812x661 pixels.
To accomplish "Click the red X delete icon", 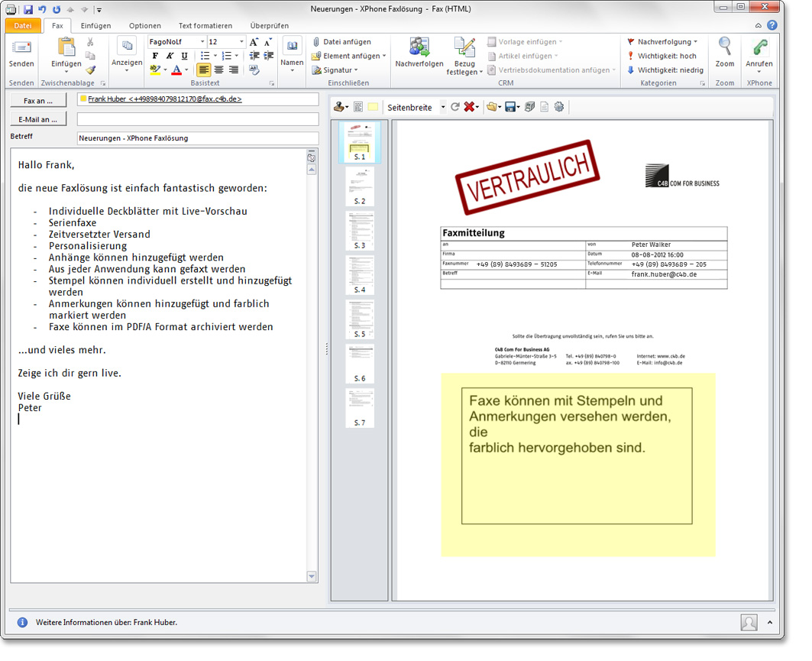I will pos(469,107).
